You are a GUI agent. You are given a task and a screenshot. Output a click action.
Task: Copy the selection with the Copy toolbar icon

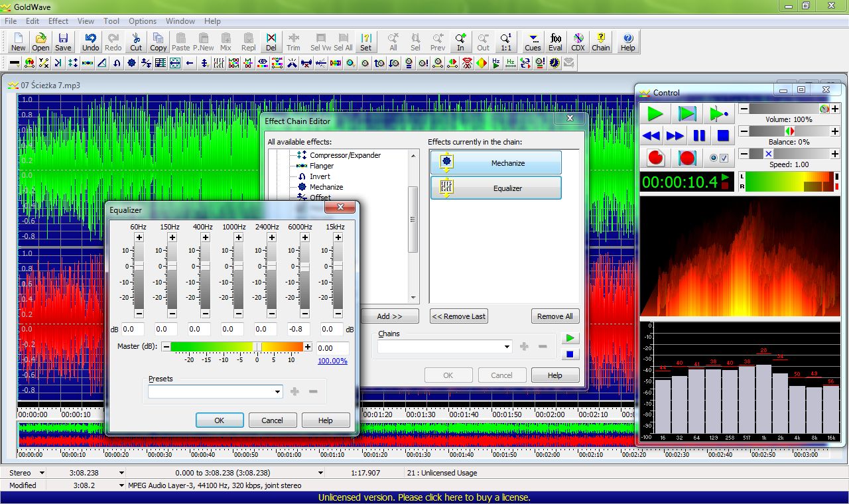pos(159,42)
